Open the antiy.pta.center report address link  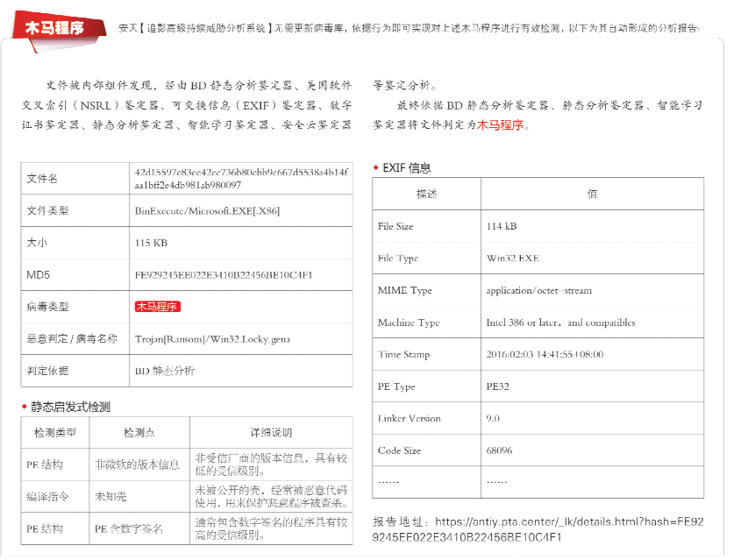[x=538, y=529]
